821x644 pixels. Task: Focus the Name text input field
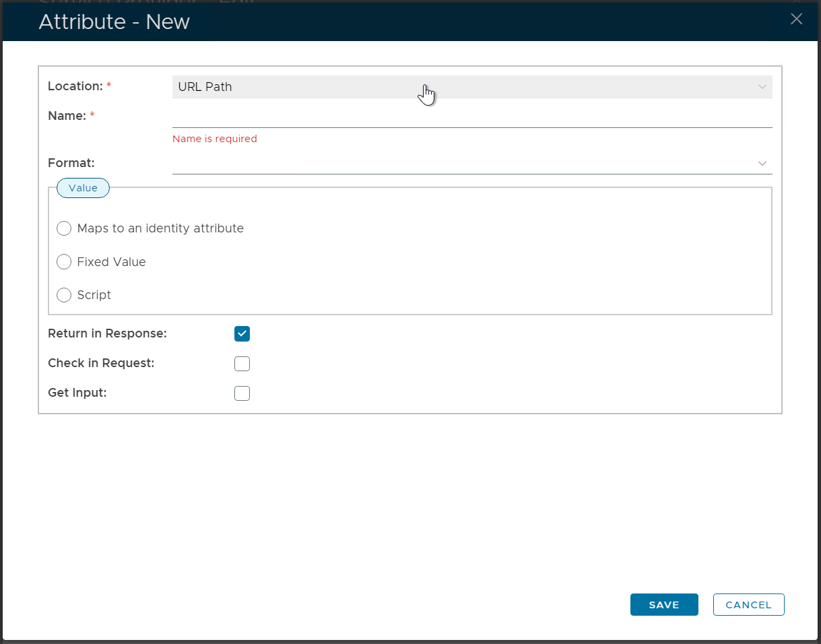471,117
